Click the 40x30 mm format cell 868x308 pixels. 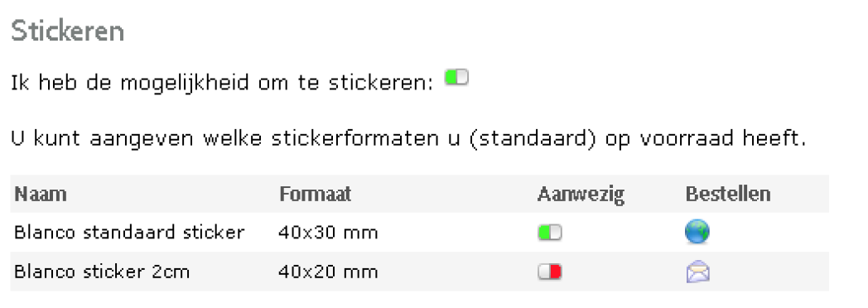[328, 233]
